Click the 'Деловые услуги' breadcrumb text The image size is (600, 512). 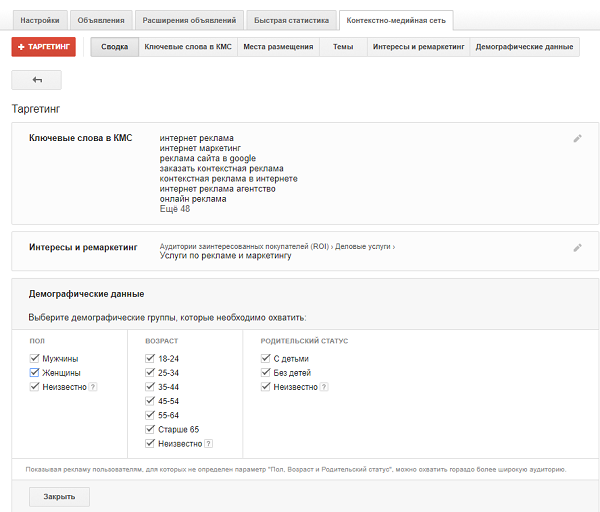pos(363,246)
